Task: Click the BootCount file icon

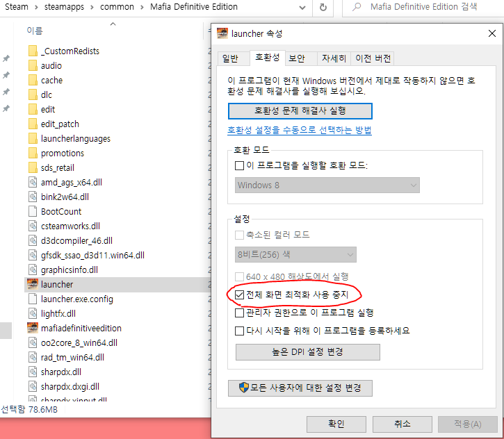Action: click(x=33, y=212)
